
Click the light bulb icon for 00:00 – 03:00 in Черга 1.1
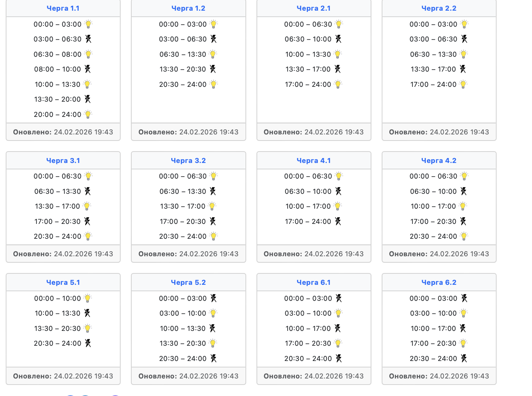tap(88, 24)
